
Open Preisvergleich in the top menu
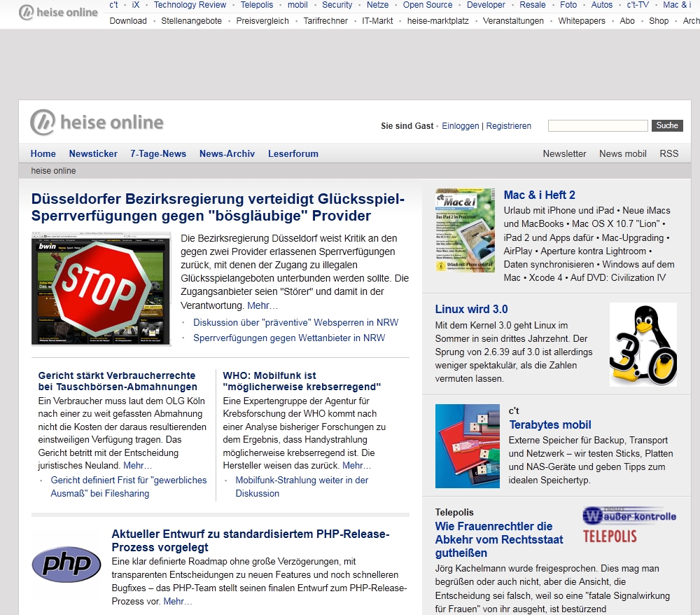point(262,21)
